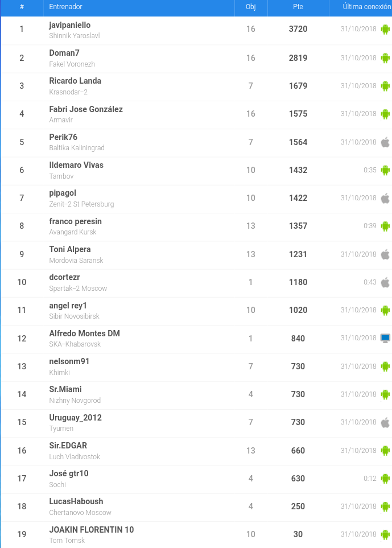Screen dimensions: 392x548
Task: Click the Android icon beside JOAKIN FLORENTIN 10
Action: click(385, 534)
